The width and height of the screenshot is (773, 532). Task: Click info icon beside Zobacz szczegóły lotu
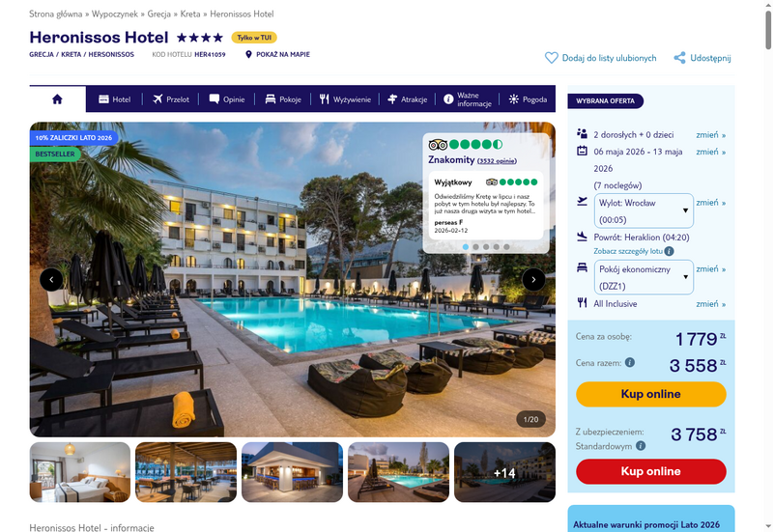(x=669, y=251)
